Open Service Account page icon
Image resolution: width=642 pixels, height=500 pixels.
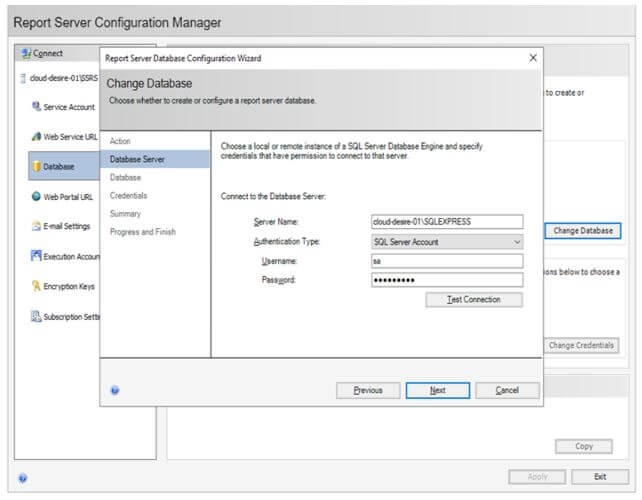pos(36,106)
